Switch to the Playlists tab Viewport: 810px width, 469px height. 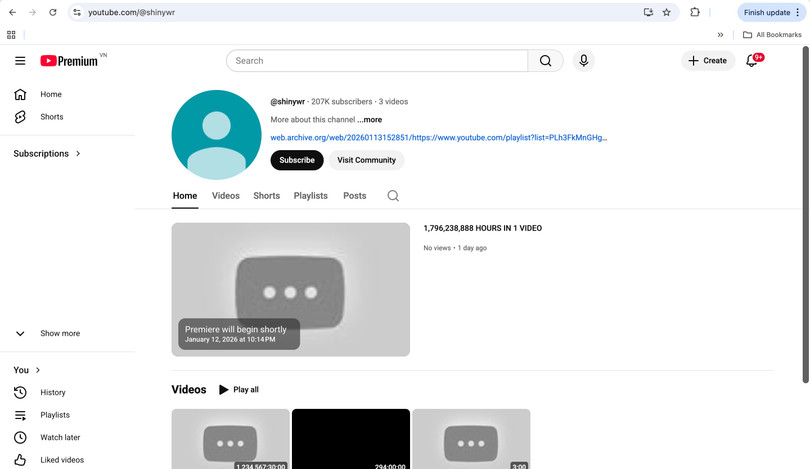point(310,196)
